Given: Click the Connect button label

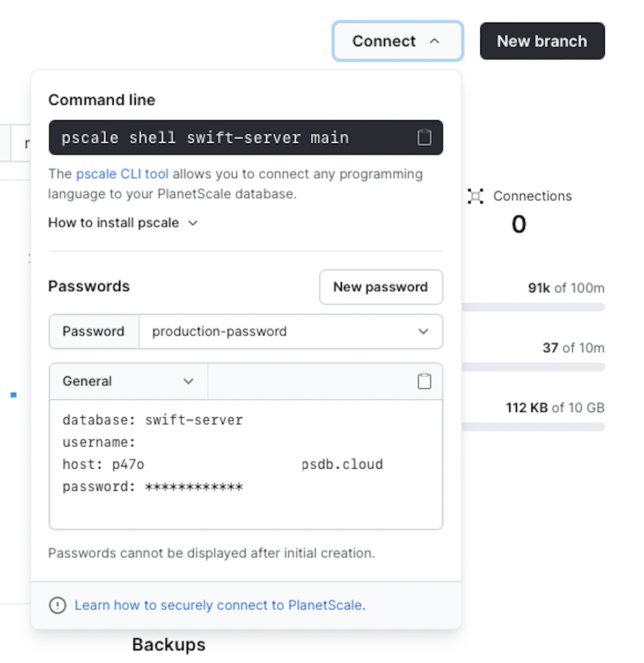Looking at the screenshot, I should click(x=384, y=41).
